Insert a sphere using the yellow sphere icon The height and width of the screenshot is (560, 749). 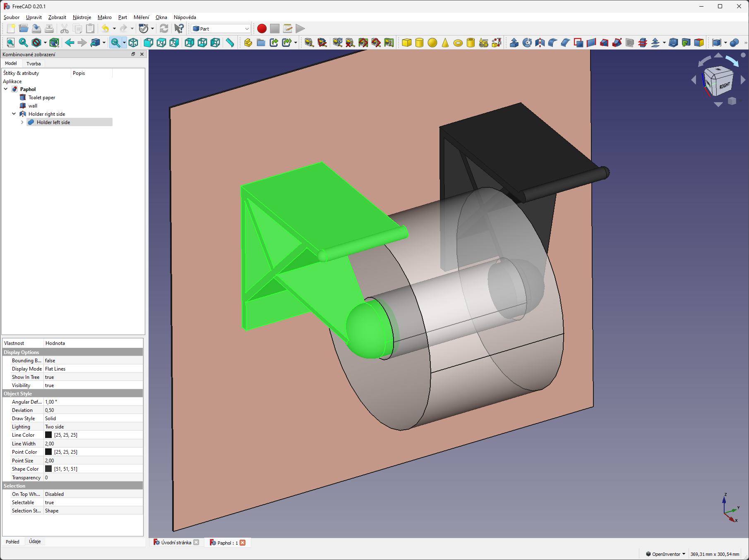pos(432,43)
